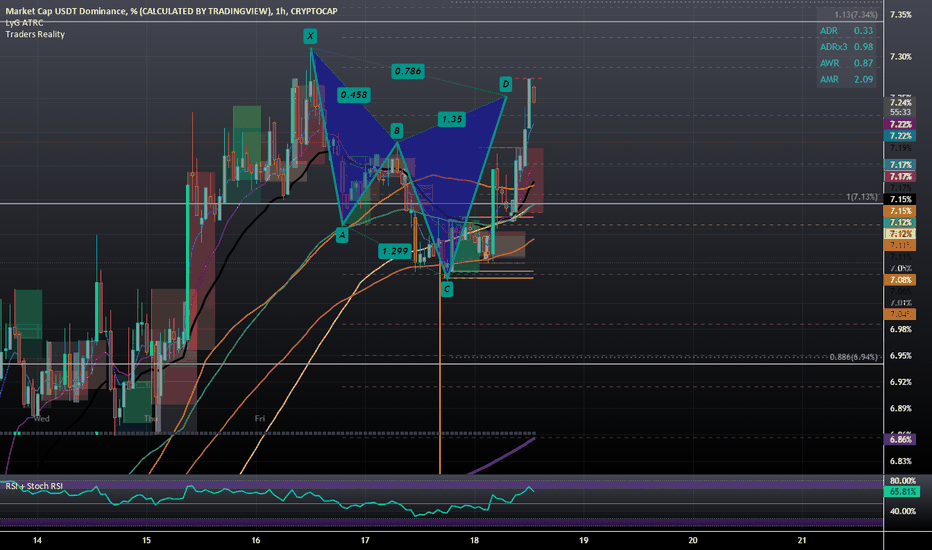Select the D point label of the harmonic pattern
The height and width of the screenshot is (550, 932).
coord(505,84)
